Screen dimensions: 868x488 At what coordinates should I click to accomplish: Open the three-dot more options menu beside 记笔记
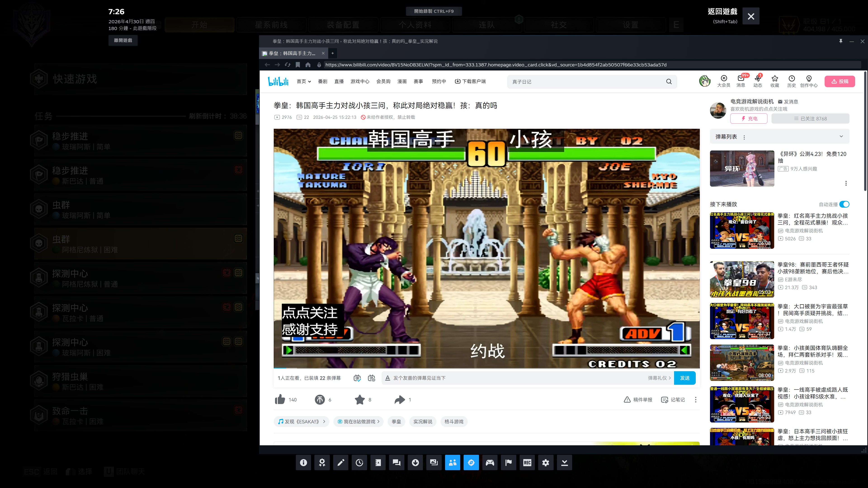click(x=696, y=400)
